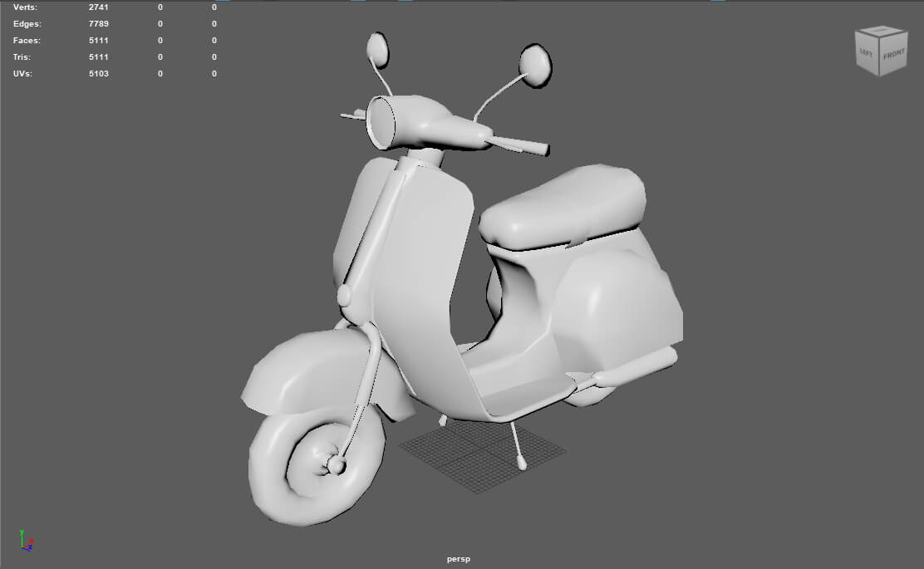Click the Faces label in the HUD
924x569 pixels.
(x=27, y=40)
